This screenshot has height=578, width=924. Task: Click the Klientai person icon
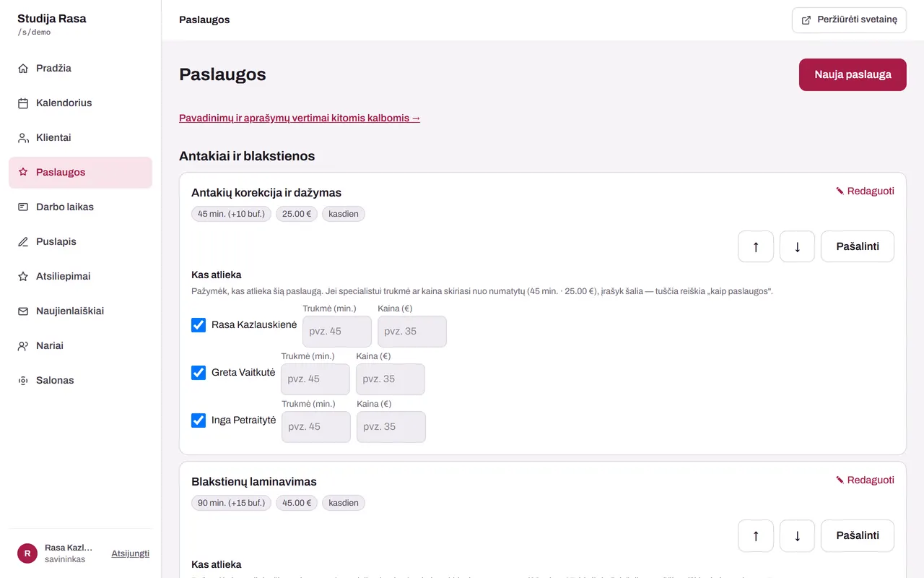tap(23, 138)
